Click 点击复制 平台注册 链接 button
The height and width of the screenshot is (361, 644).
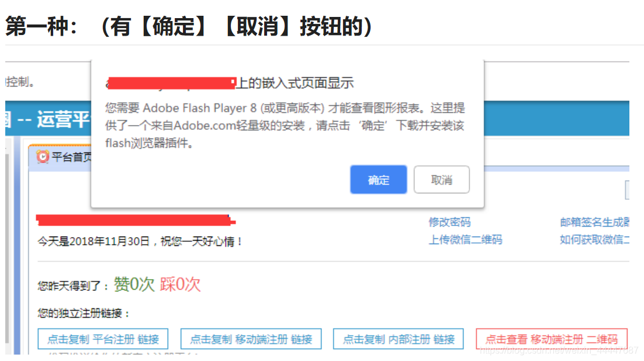(x=103, y=339)
